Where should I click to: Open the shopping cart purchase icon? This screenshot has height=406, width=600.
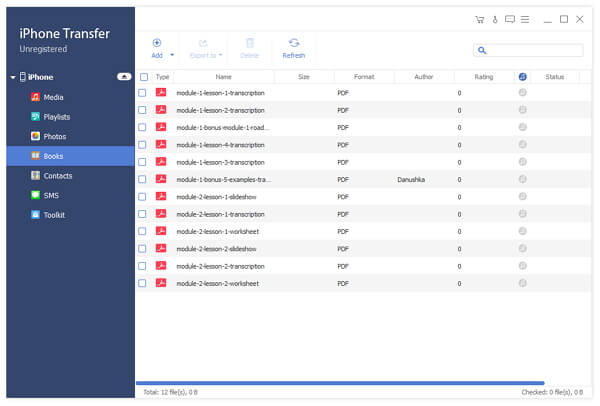click(x=479, y=20)
